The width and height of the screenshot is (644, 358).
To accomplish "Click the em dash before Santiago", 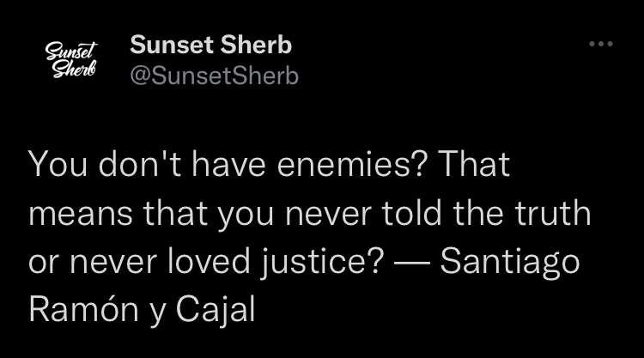I will pos(412,264).
